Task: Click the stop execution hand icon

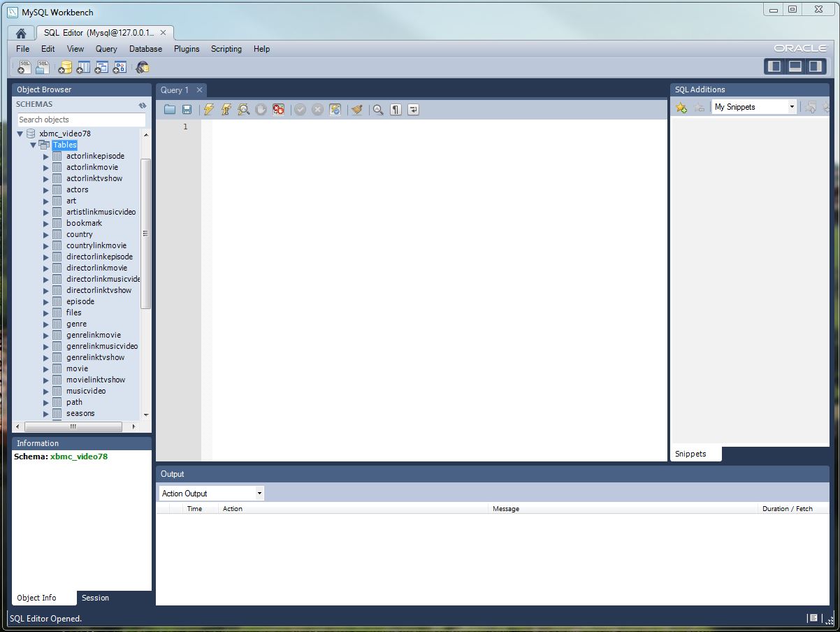Action: tap(261, 110)
